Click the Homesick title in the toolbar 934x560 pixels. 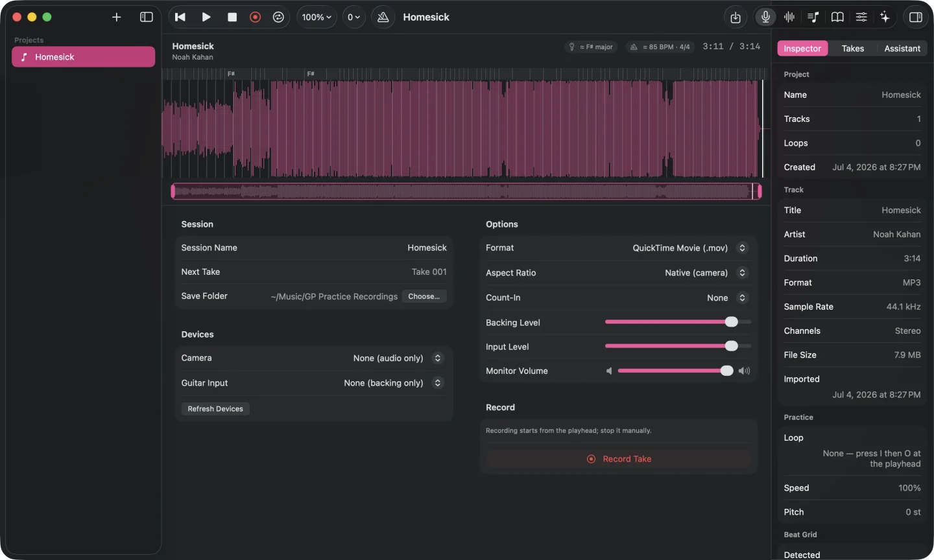[426, 17]
